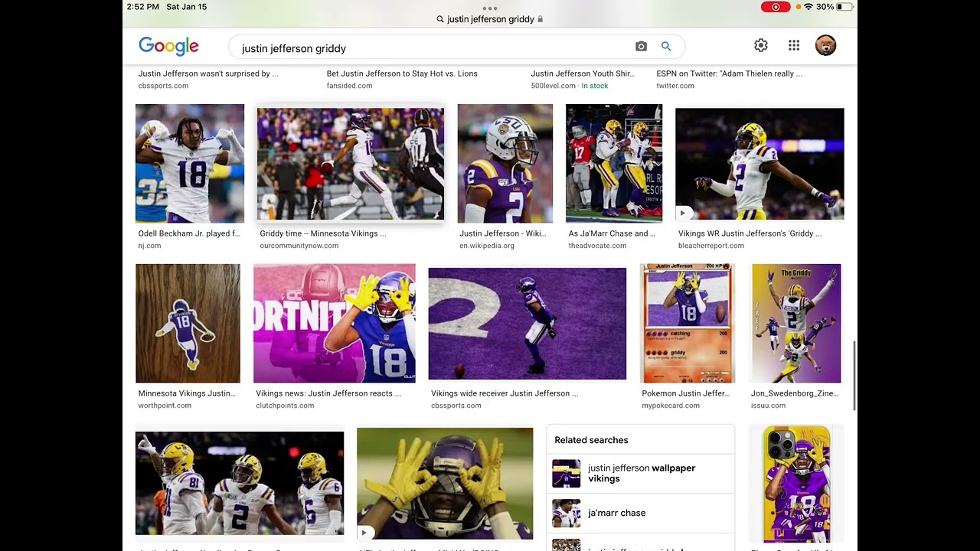Open Google settings gear icon
The width and height of the screenshot is (980, 551).
coord(761,46)
